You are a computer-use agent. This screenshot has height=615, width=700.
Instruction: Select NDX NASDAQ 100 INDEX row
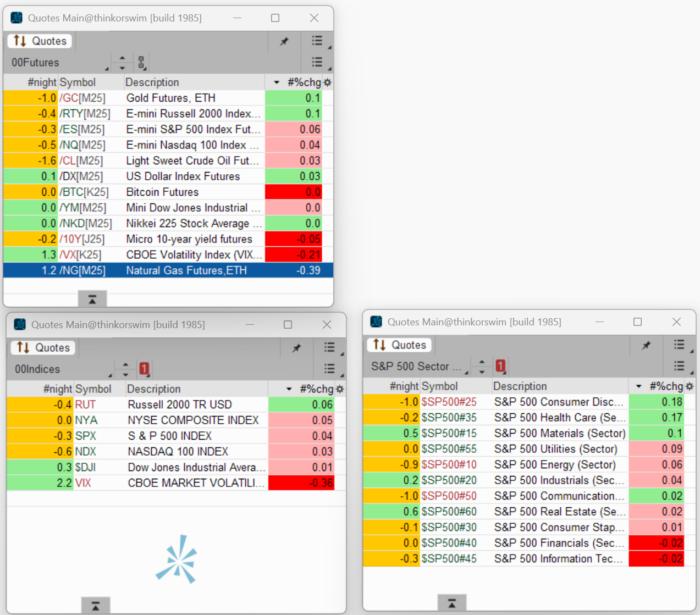[x=176, y=452]
